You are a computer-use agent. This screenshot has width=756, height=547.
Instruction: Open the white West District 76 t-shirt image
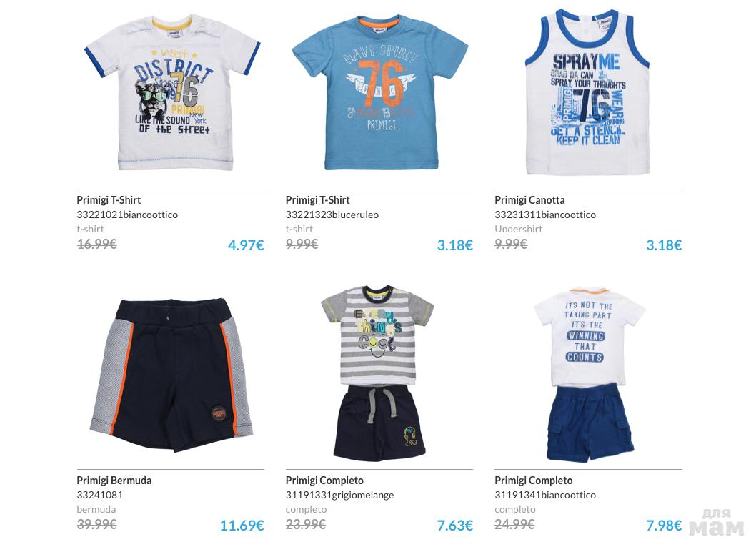[x=172, y=93]
